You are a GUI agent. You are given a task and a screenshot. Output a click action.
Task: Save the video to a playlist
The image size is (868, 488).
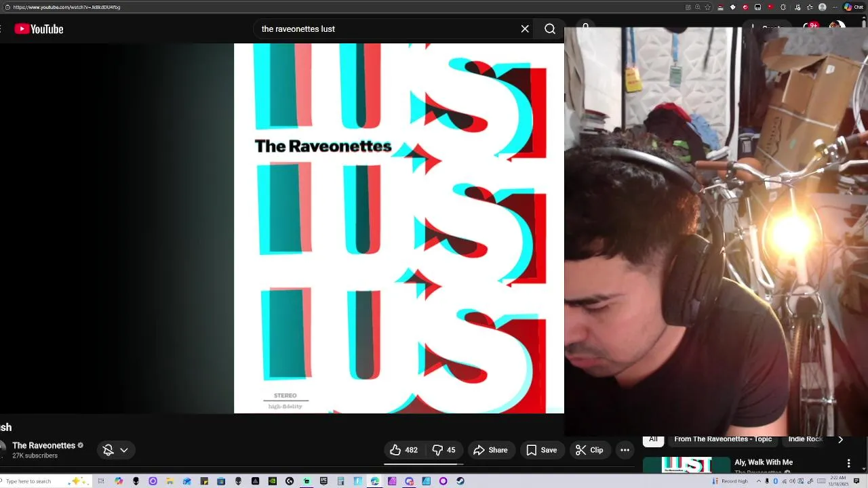click(x=542, y=450)
